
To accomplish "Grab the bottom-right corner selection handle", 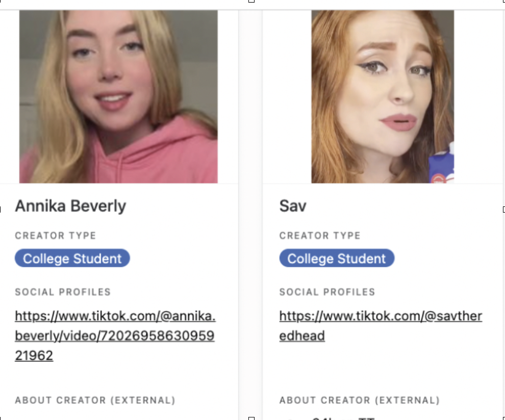I will (504, 418).
